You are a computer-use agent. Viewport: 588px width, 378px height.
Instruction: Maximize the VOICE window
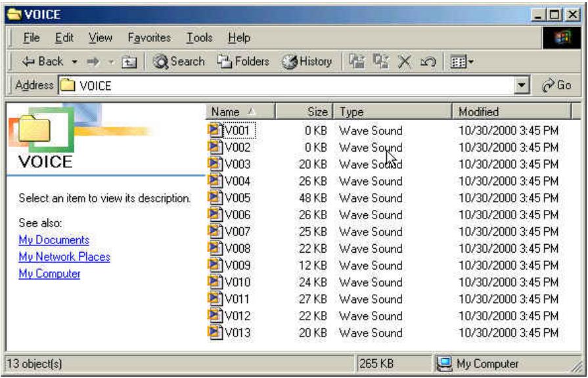(554, 15)
